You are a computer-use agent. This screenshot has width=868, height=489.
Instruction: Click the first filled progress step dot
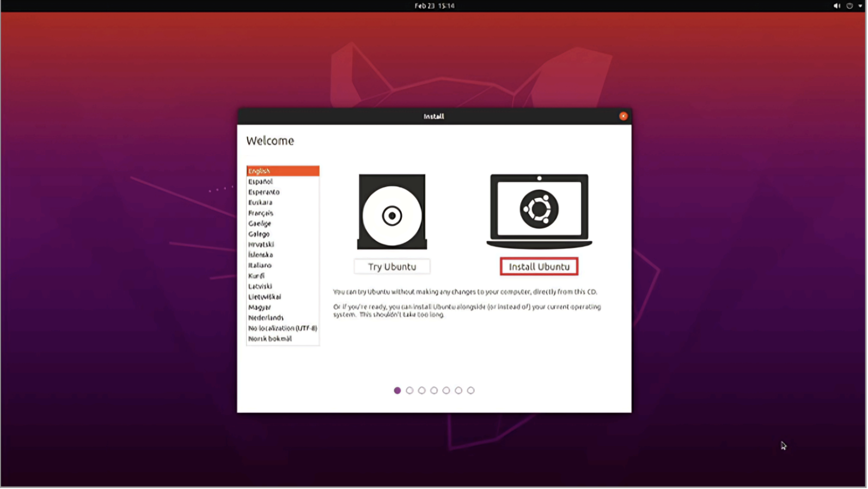click(397, 390)
